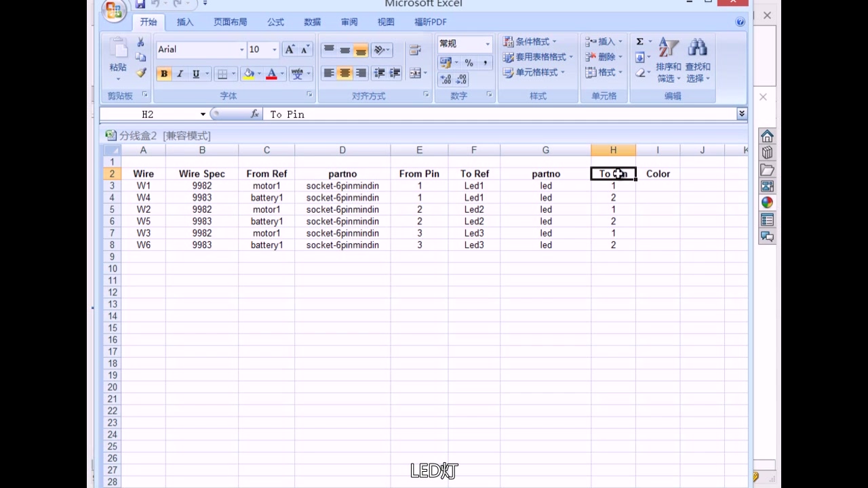The width and height of the screenshot is (868, 488).
Task: Open 条件格式 conditional formatting menu
Action: click(530, 42)
